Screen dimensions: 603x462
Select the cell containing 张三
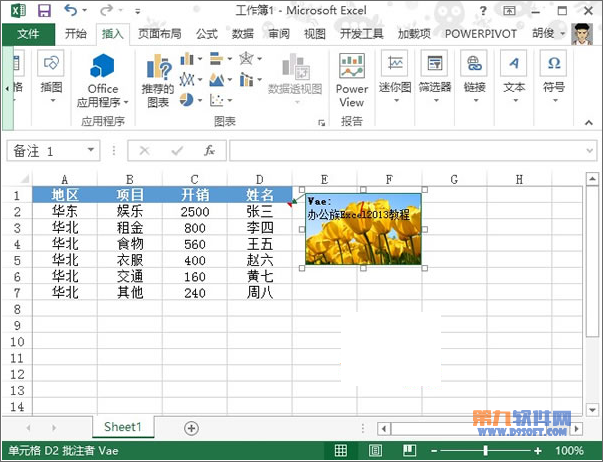coord(260,212)
